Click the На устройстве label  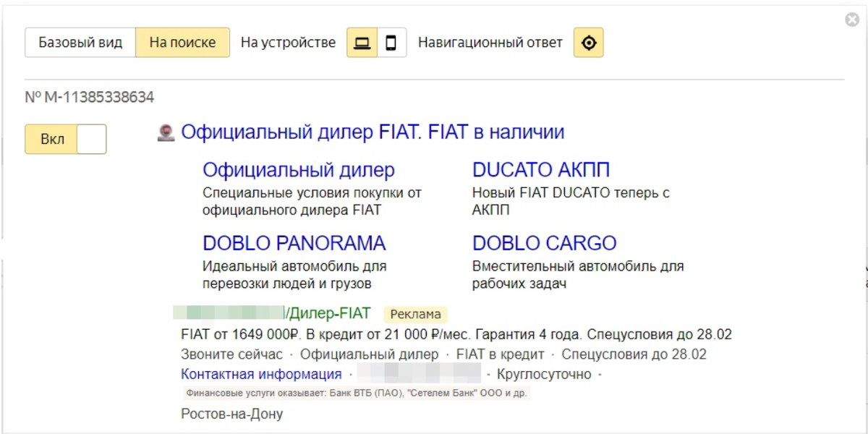[x=289, y=43]
